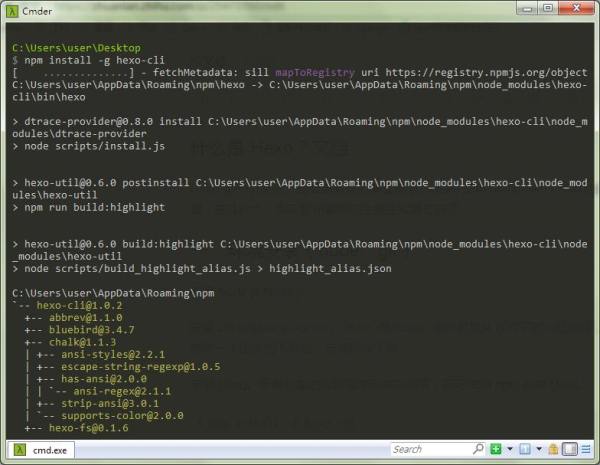Click 'chalk@1.1.3' tree entry
The width and height of the screenshot is (600, 465).
tap(82, 342)
